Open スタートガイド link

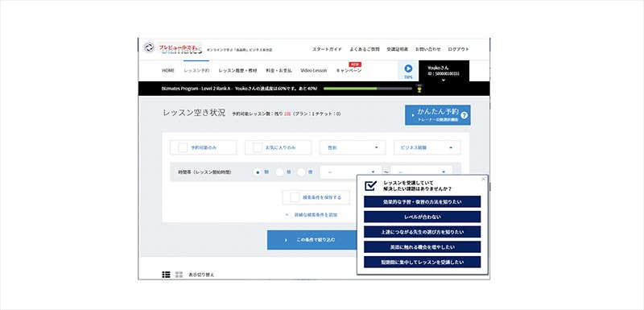(x=327, y=49)
